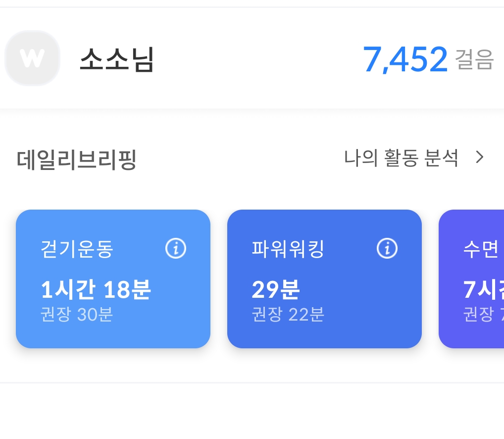504x439 pixels.
Task: Select the 데일리브리핑 section heading
Action: (76, 160)
